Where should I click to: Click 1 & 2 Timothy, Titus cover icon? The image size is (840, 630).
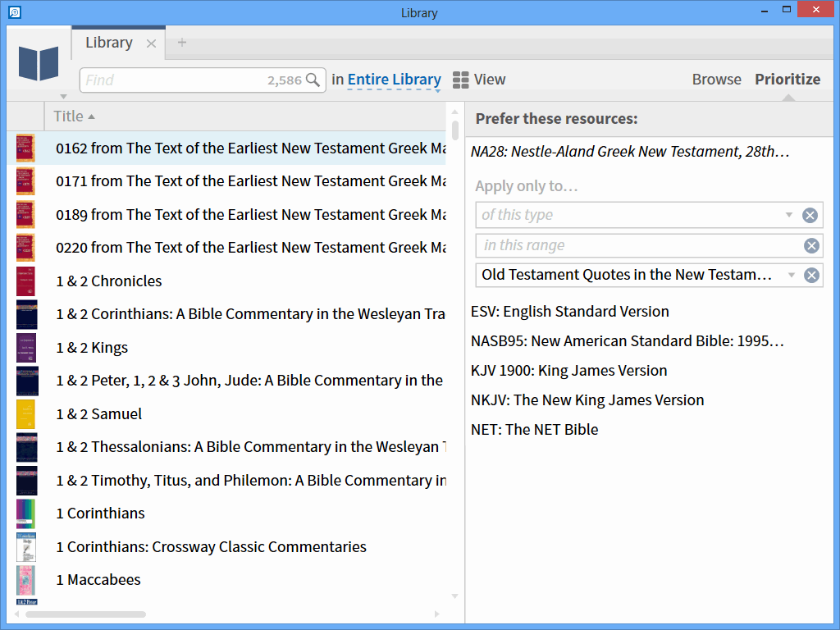[x=27, y=481]
